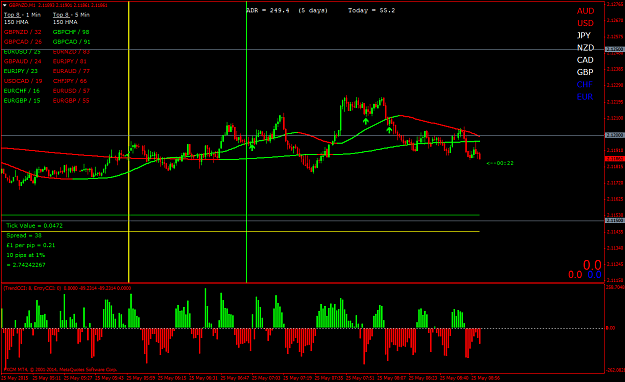Click the 'Top 8 - 5 Min' heading
This screenshot has height=382, width=625.
click(x=71, y=15)
